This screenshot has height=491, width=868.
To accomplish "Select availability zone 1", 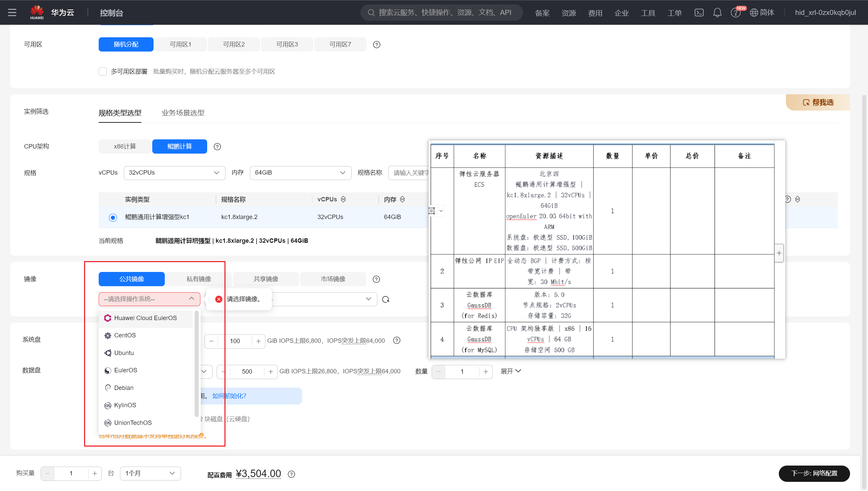I will point(180,44).
